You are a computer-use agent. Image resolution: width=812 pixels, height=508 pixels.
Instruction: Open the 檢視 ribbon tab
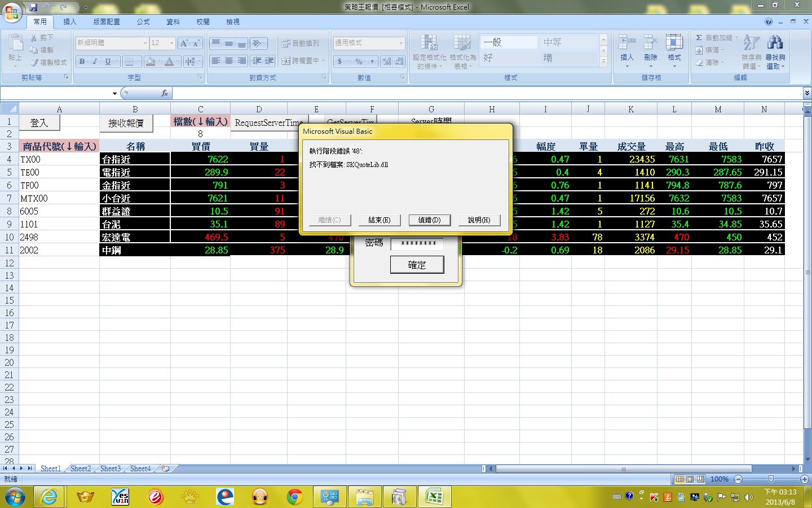(x=233, y=22)
